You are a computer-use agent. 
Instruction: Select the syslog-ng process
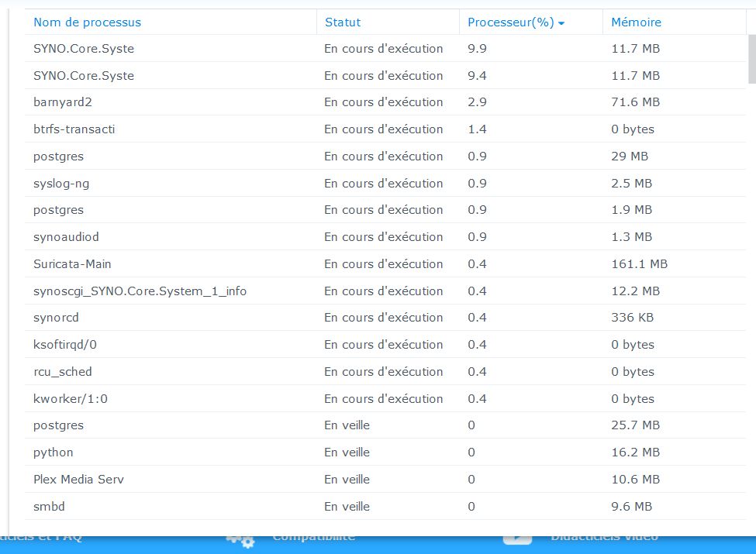click(x=385, y=183)
